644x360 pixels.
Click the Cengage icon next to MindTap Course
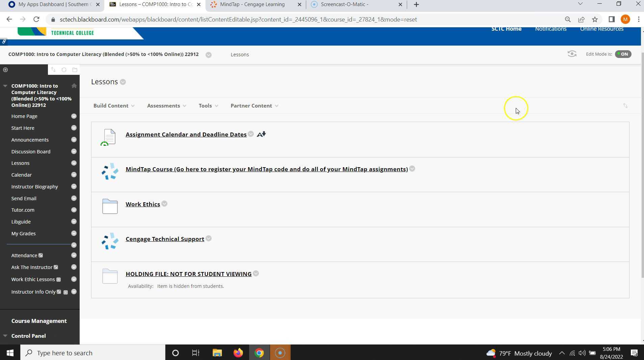click(109, 171)
